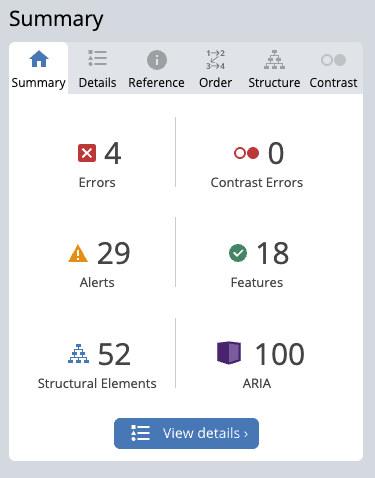The height and width of the screenshot is (478, 375).
Task: Click the Contrast circles icon in tabs
Action: pyautogui.click(x=333, y=60)
